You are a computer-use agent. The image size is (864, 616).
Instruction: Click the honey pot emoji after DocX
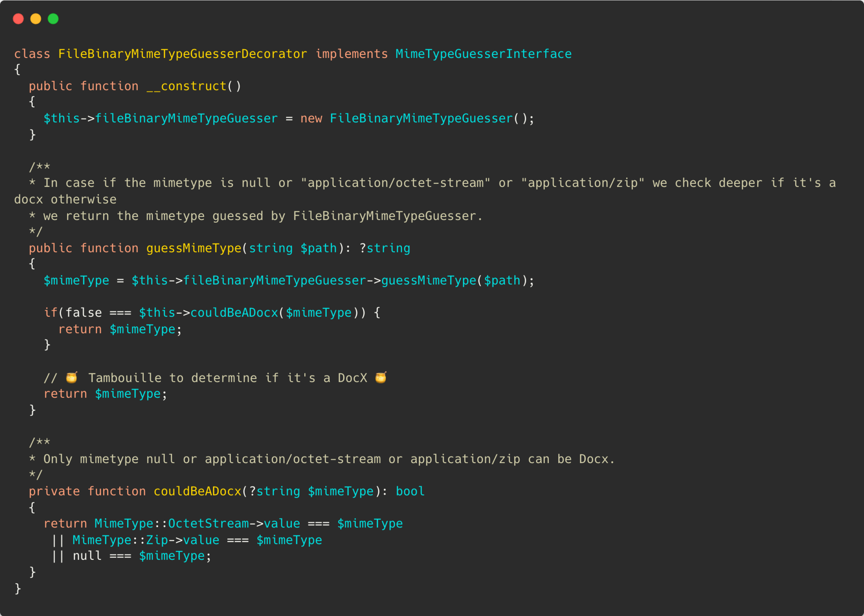point(381,377)
